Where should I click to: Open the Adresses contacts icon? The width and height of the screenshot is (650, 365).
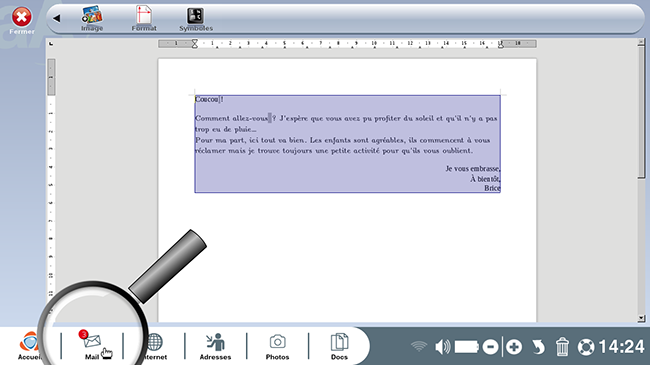215,346
